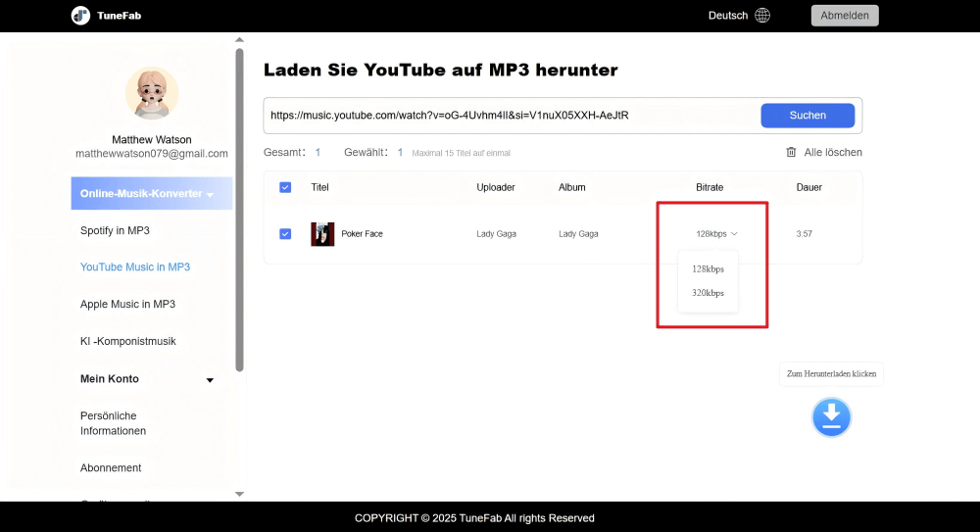Image resolution: width=980 pixels, height=532 pixels.
Task: Open Apple Music in MP3 converter
Action: pyautogui.click(x=127, y=304)
